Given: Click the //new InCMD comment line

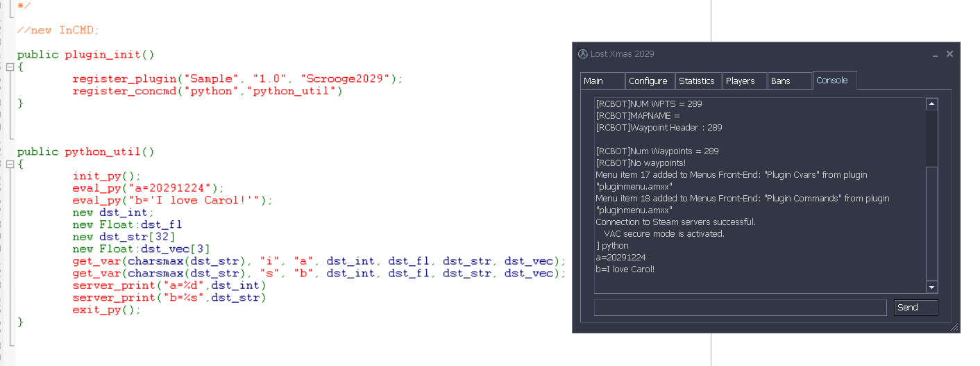Looking at the screenshot, I should [58, 30].
